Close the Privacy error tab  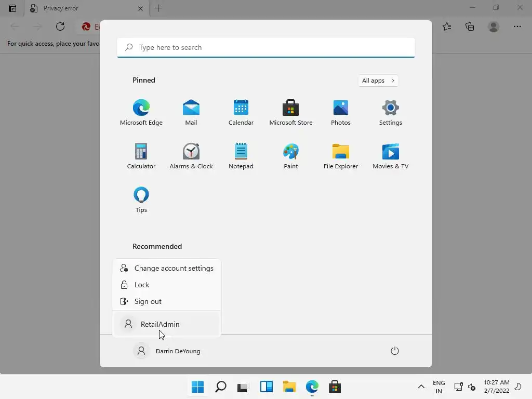point(140,8)
